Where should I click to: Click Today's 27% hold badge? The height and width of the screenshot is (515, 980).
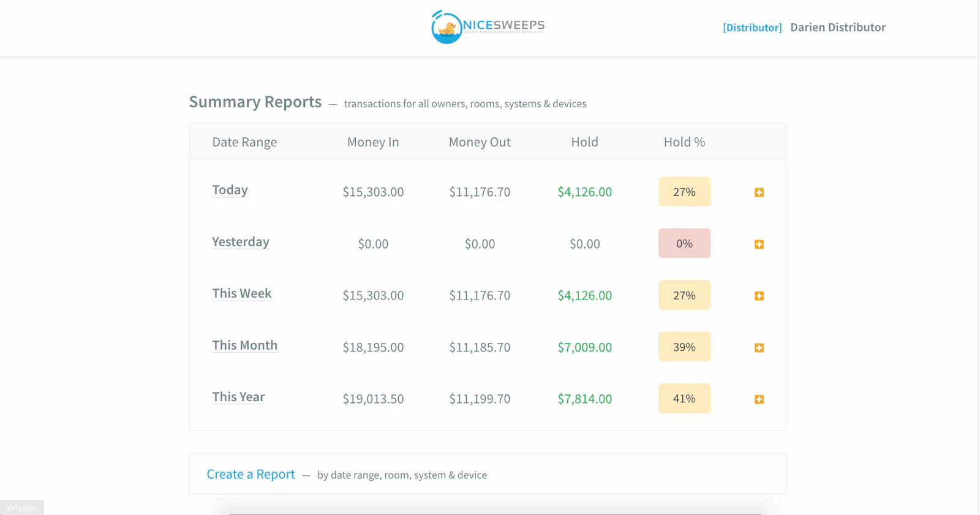(x=684, y=192)
